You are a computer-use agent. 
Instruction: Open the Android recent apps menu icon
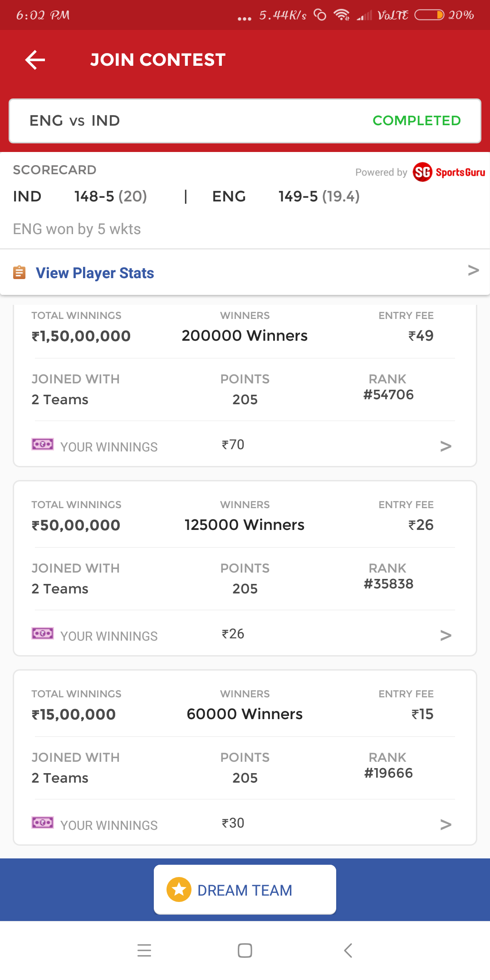pyautogui.click(x=144, y=950)
